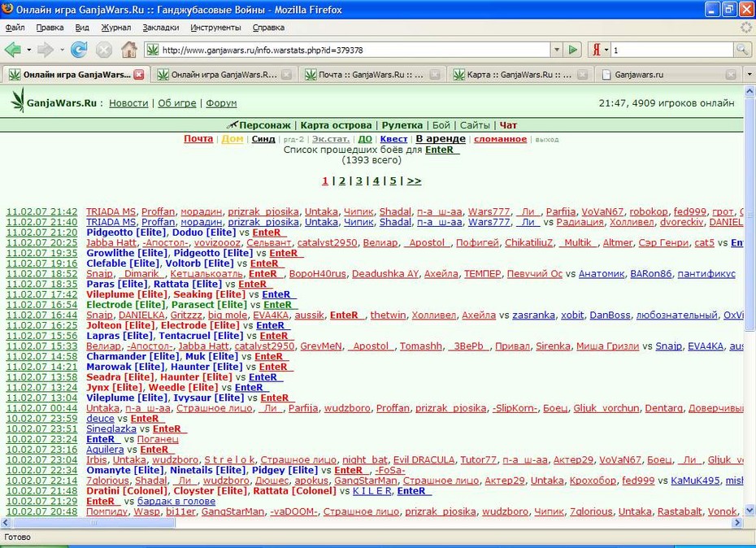Click the vertical scrollbar up arrow
This screenshot has height=548, width=756.
749,91
